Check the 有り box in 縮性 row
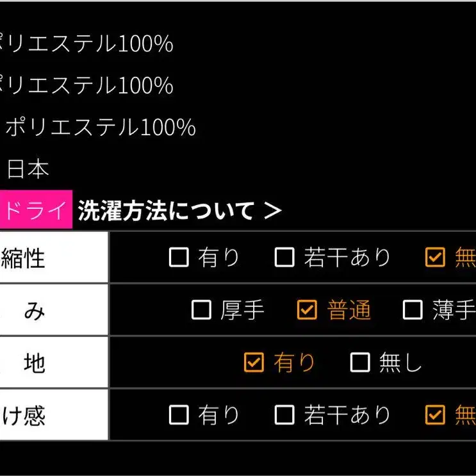476x476 pixels. pos(179,257)
